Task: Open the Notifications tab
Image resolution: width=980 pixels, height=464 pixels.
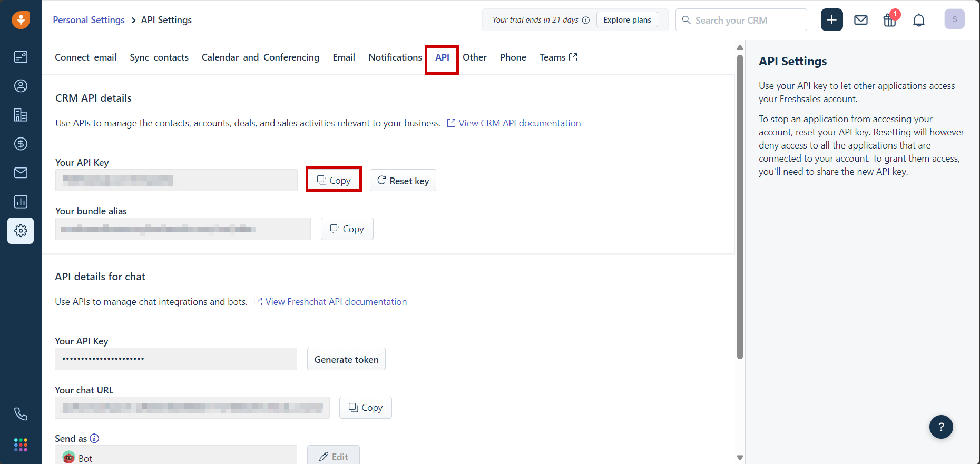Action: [395, 57]
